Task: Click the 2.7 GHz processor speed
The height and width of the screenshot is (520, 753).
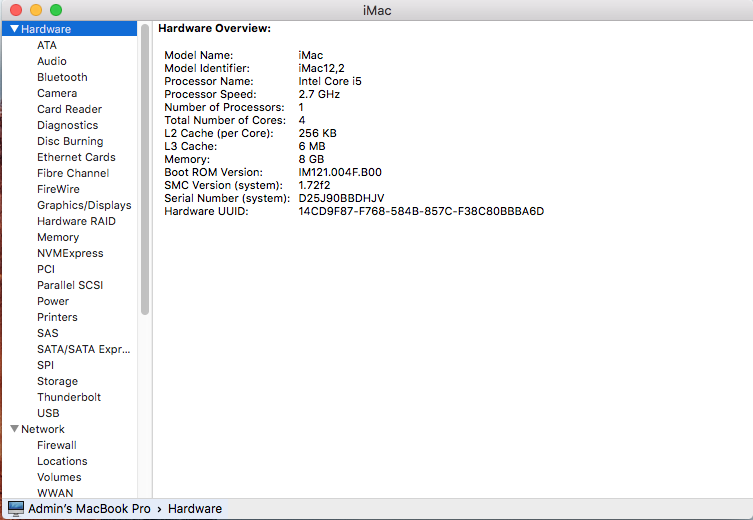Action: [x=319, y=94]
